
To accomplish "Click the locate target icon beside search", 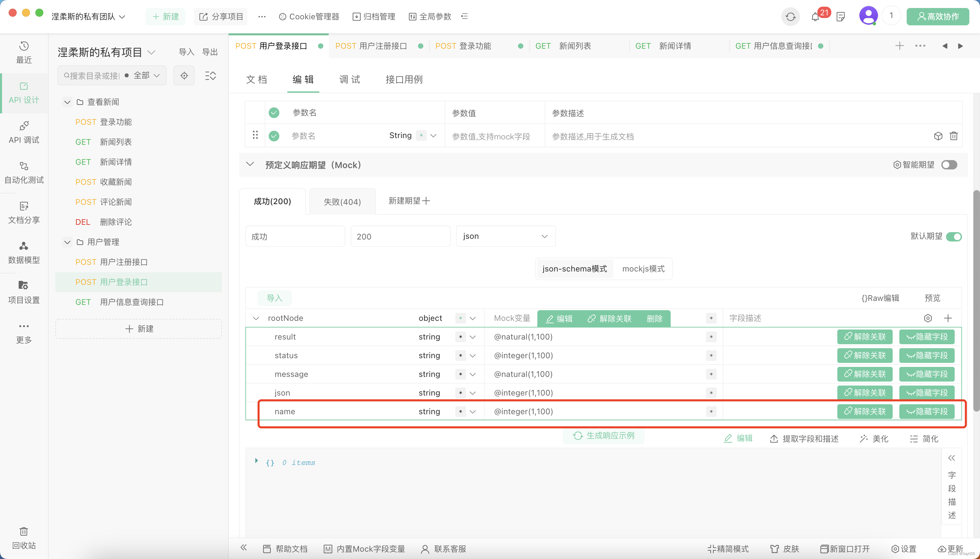I will tap(184, 76).
